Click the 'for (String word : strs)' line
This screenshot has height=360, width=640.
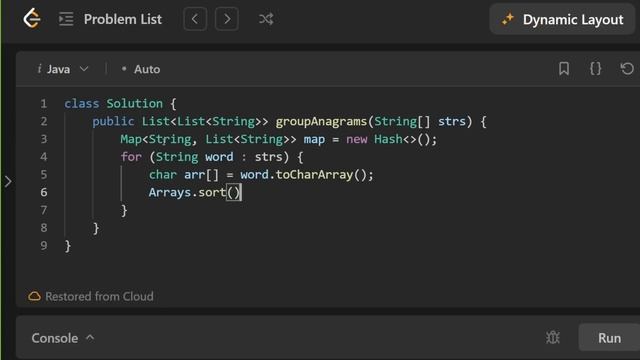(211, 157)
